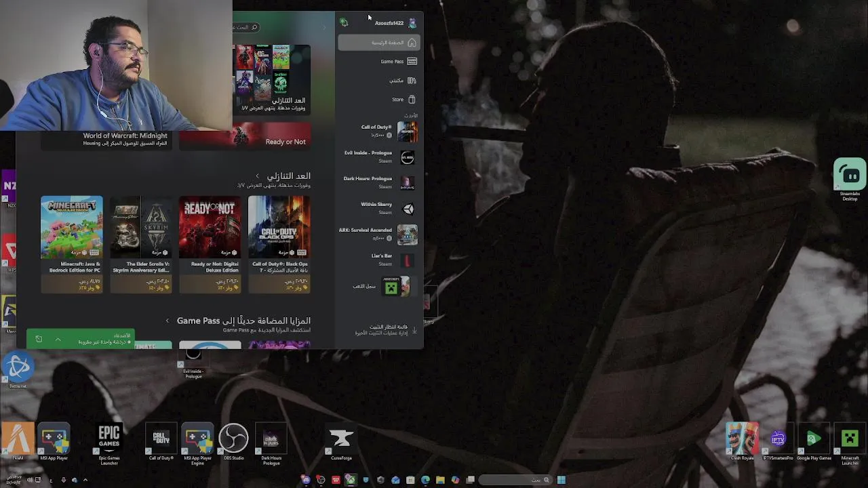Open Streamlabs Desktop desktop shortcut

[x=850, y=180]
